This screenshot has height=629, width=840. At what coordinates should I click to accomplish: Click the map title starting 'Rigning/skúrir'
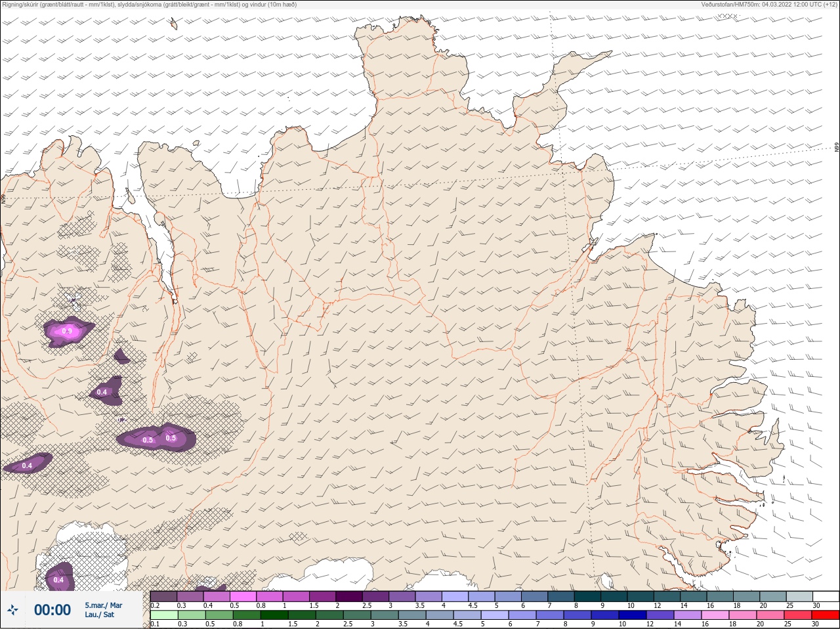click(150, 5)
